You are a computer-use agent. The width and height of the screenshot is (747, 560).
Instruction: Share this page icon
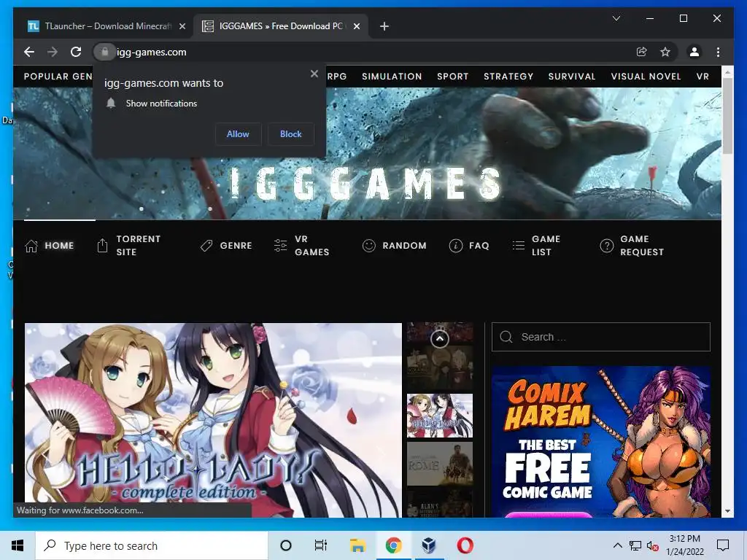(x=642, y=52)
